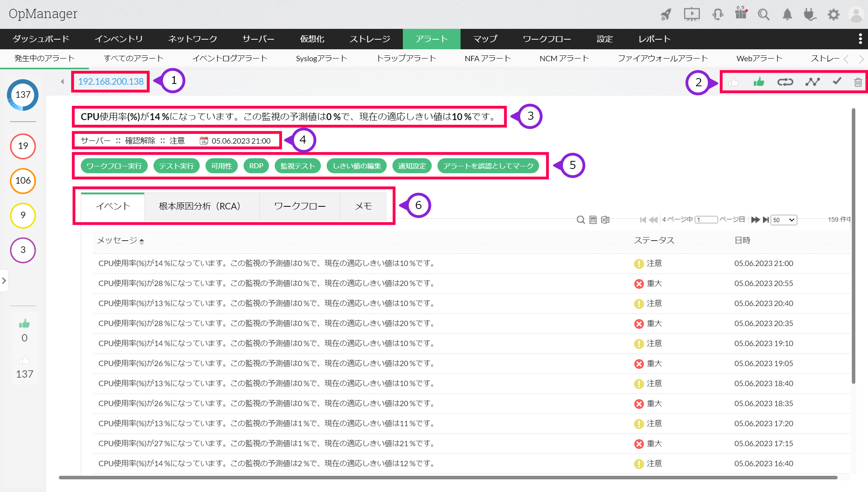Screen dimensions: 868x492
Task: Click the red critical count circle 19
Action: (x=23, y=146)
